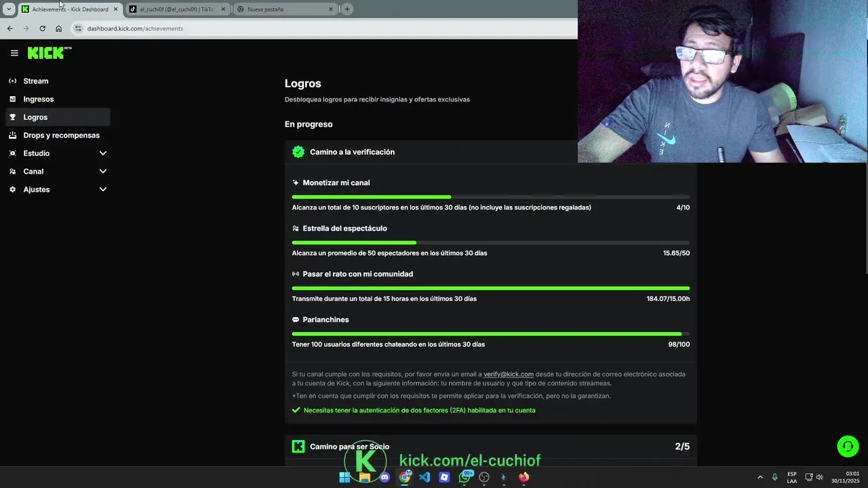868x488 pixels.
Task: Expand the Canal submenu chevron
Action: 103,171
